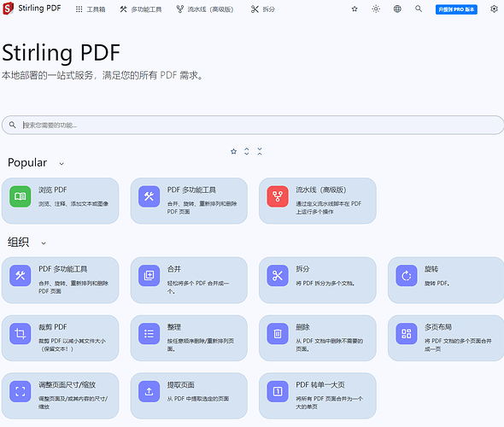Screen dimensions: 504x427
Task: Open the 提取页面 card title
Action: [x=180, y=385]
